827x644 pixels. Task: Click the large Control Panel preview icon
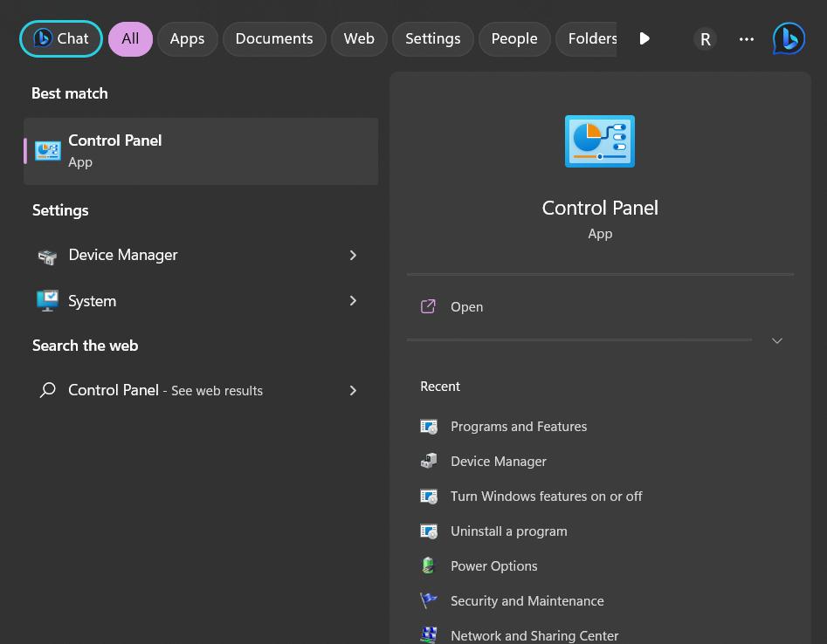pos(600,141)
